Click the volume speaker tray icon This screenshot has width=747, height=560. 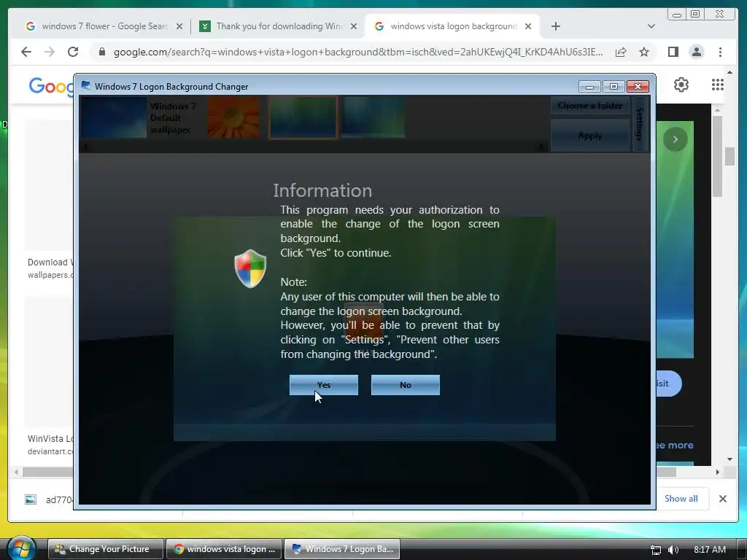(673, 550)
